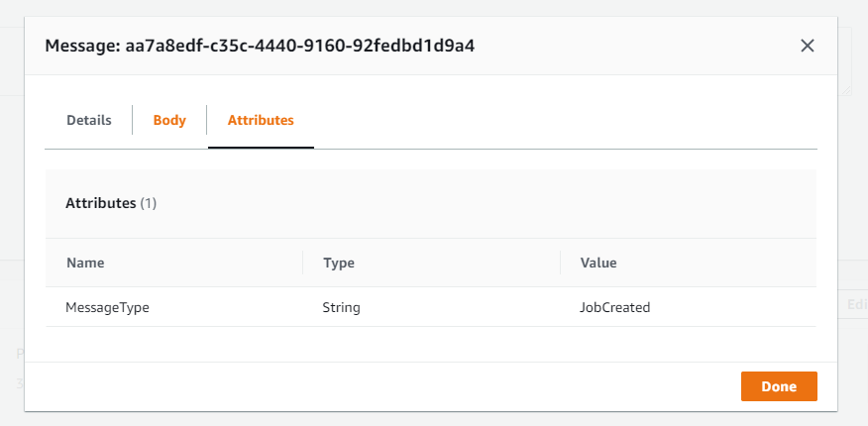868x426 pixels.
Task: Click the dimmed background left of dialog
Action: point(12,198)
